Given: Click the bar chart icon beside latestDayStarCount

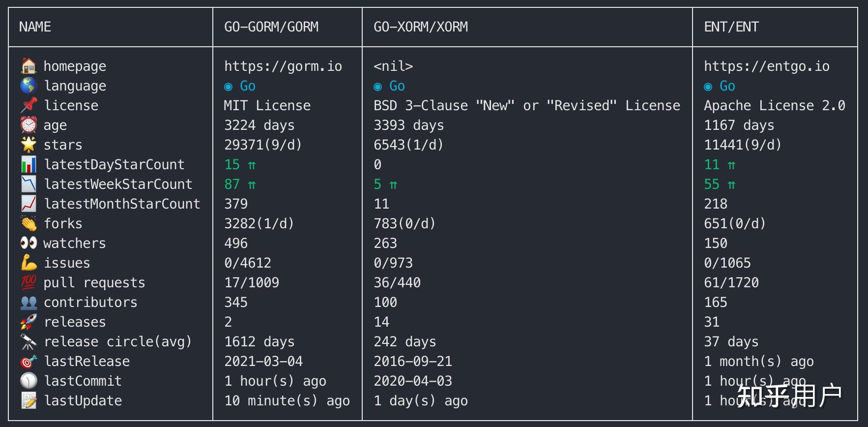Looking at the screenshot, I should point(29,164).
